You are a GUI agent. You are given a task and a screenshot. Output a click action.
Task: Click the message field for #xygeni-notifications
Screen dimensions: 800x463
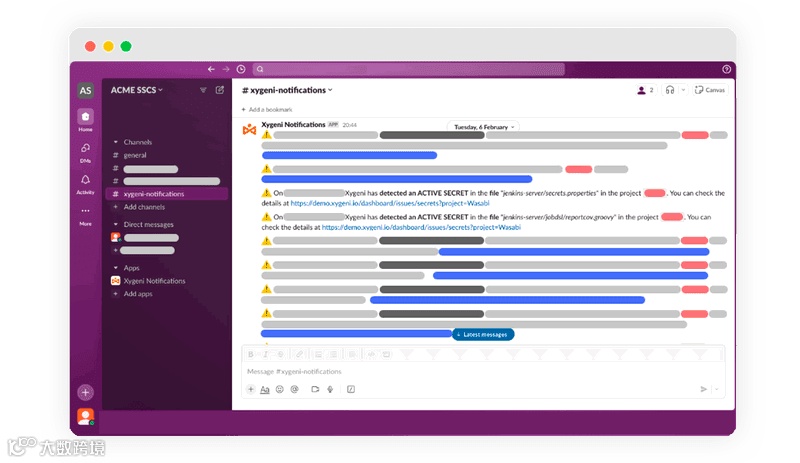[483, 372]
